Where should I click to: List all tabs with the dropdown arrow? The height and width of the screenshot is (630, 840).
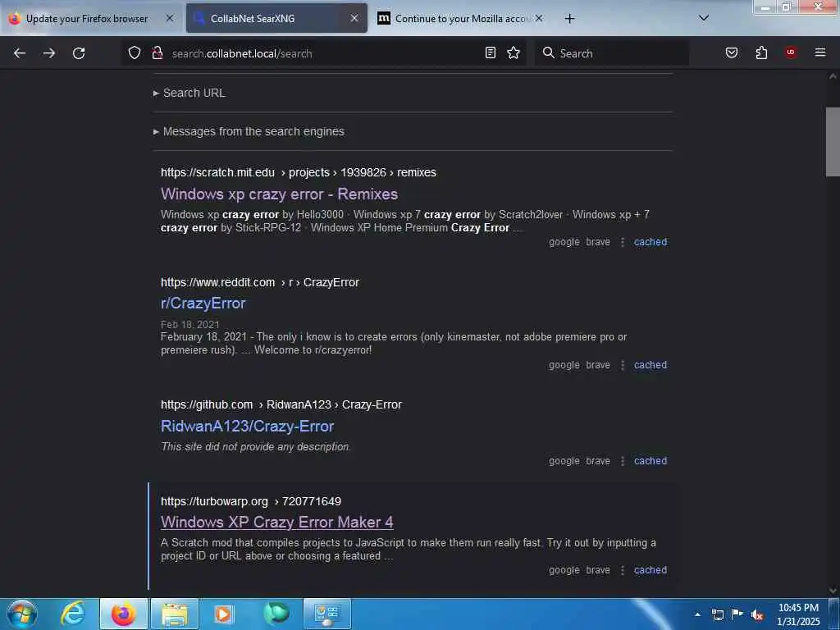click(x=704, y=18)
